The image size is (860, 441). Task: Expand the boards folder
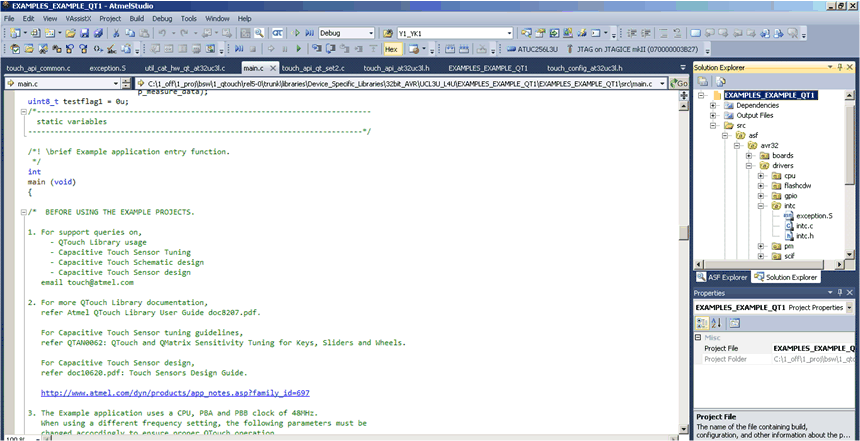tap(749, 156)
